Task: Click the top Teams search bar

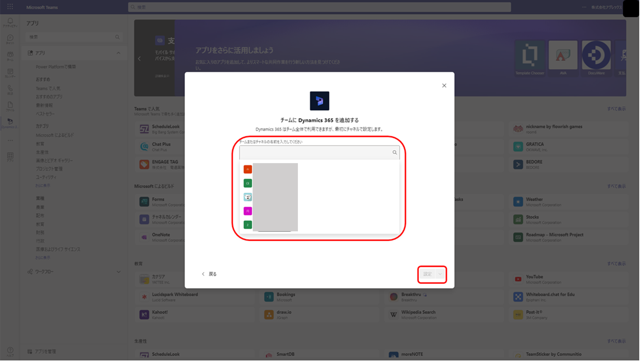Action: [319, 7]
